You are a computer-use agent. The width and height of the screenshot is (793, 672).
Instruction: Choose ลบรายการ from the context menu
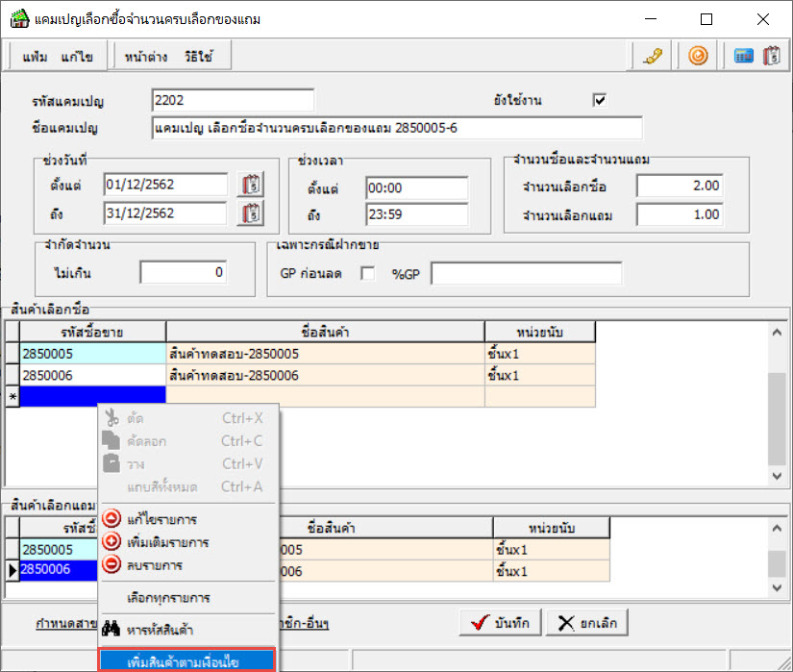coord(154,565)
